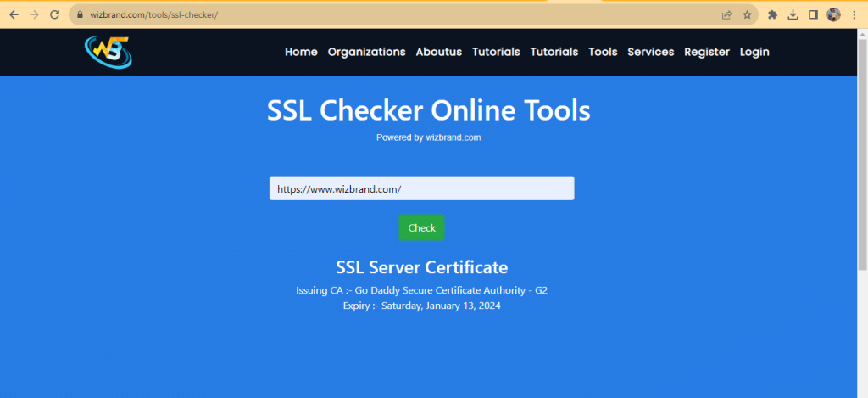Bookmark this page with the star icon
868x398 pixels.
(747, 14)
